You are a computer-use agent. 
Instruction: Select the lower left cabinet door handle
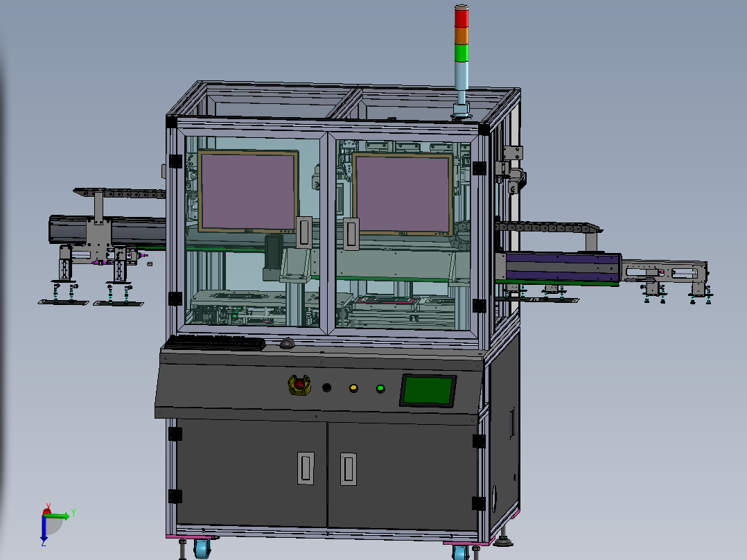pyautogui.click(x=306, y=468)
